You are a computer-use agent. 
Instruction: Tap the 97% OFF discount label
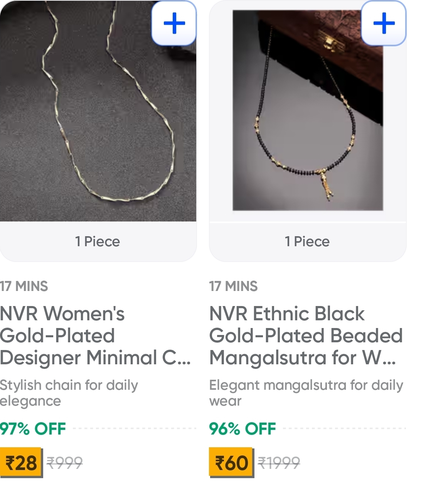(x=33, y=429)
